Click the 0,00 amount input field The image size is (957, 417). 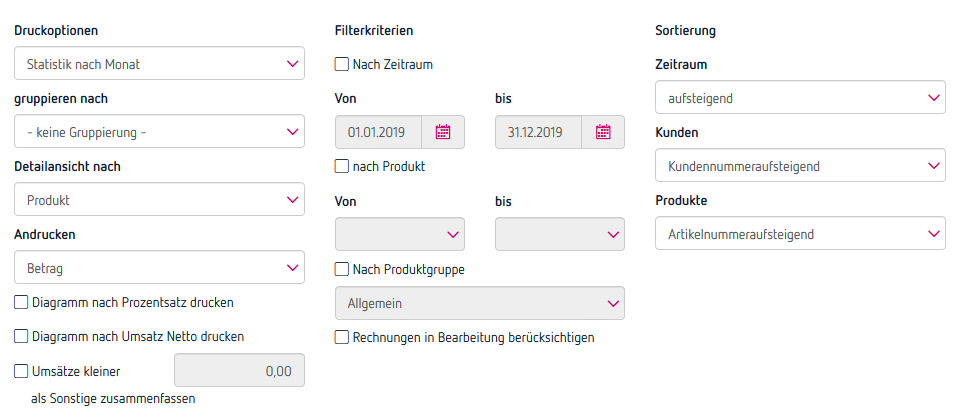(239, 371)
